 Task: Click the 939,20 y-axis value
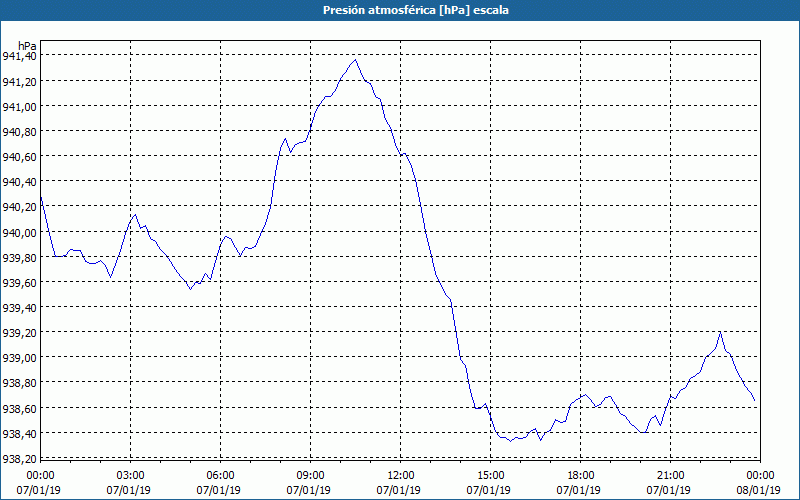point(19,333)
